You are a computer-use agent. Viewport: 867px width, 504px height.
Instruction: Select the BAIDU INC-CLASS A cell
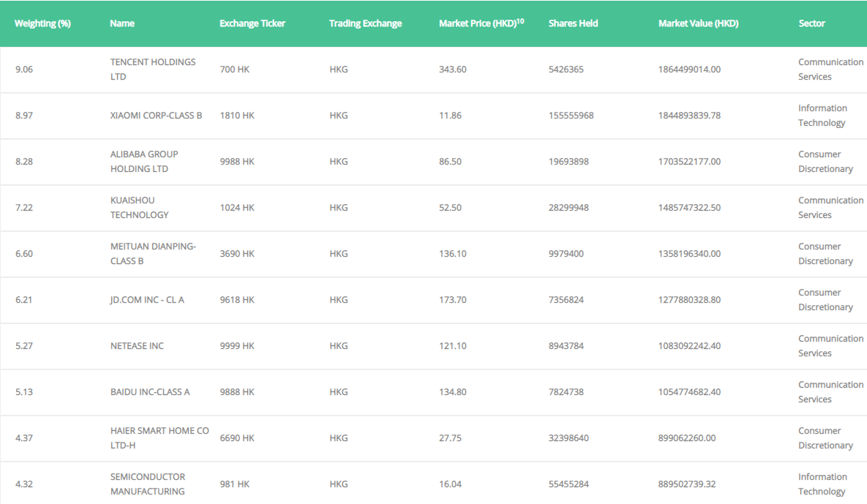click(150, 392)
